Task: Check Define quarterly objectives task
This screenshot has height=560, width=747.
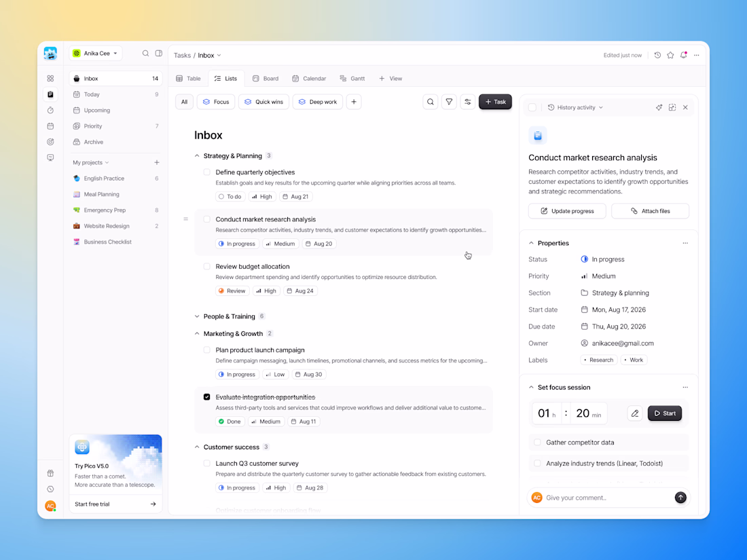Action: point(206,172)
